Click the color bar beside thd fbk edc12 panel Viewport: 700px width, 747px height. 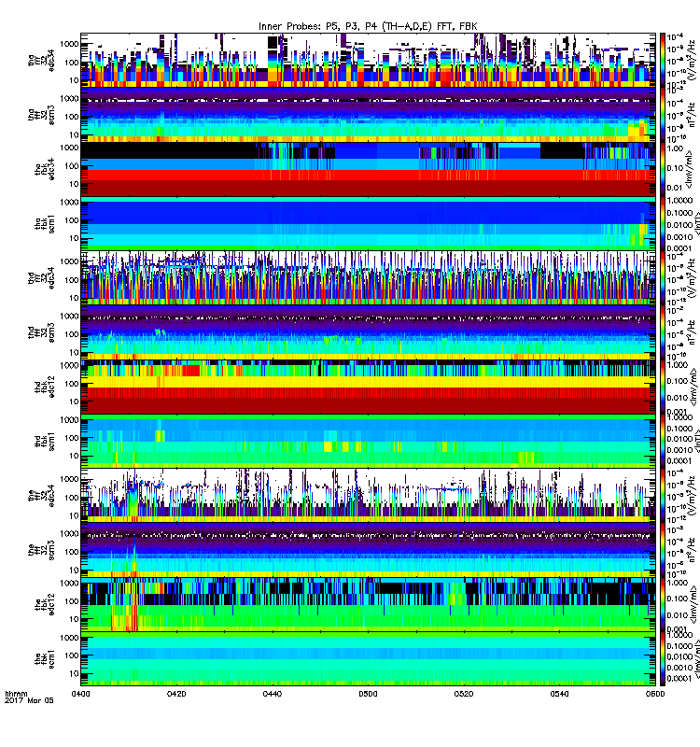(663, 387)
